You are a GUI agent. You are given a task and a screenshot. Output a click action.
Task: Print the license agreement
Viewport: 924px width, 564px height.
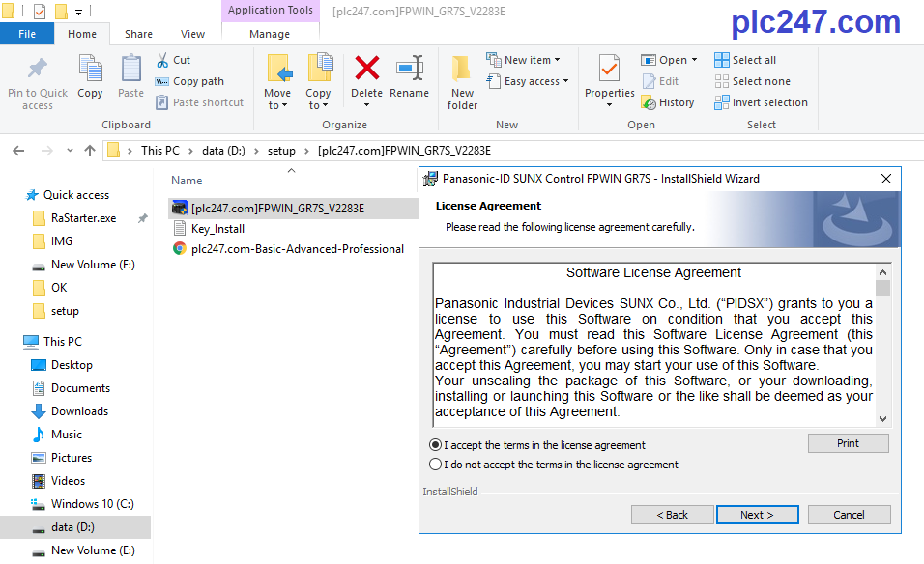point(848,443)
